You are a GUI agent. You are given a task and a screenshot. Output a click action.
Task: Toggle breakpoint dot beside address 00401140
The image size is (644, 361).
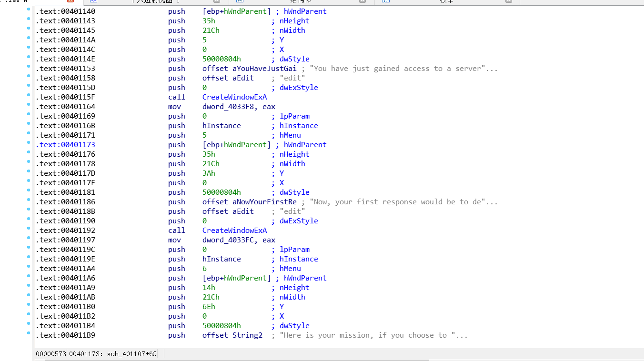29,9
